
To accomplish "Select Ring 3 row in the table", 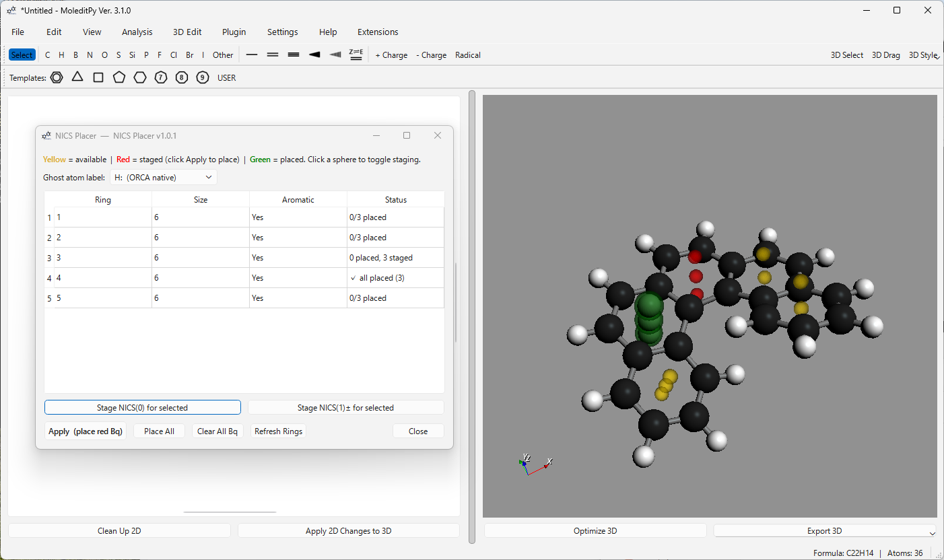I will [x=102, y=258].
